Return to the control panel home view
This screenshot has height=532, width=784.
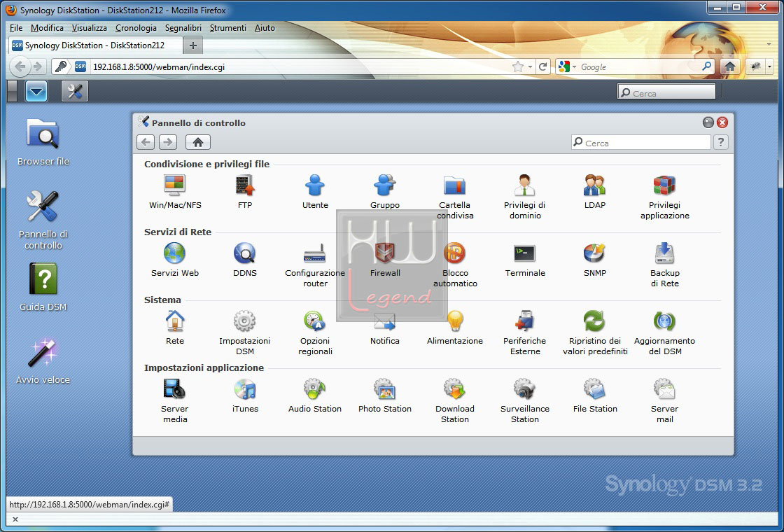coord(198,142)
